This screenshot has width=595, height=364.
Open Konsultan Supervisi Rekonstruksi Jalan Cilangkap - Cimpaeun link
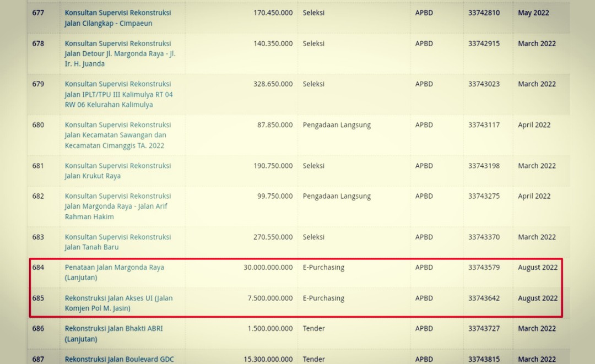(117, 18)
